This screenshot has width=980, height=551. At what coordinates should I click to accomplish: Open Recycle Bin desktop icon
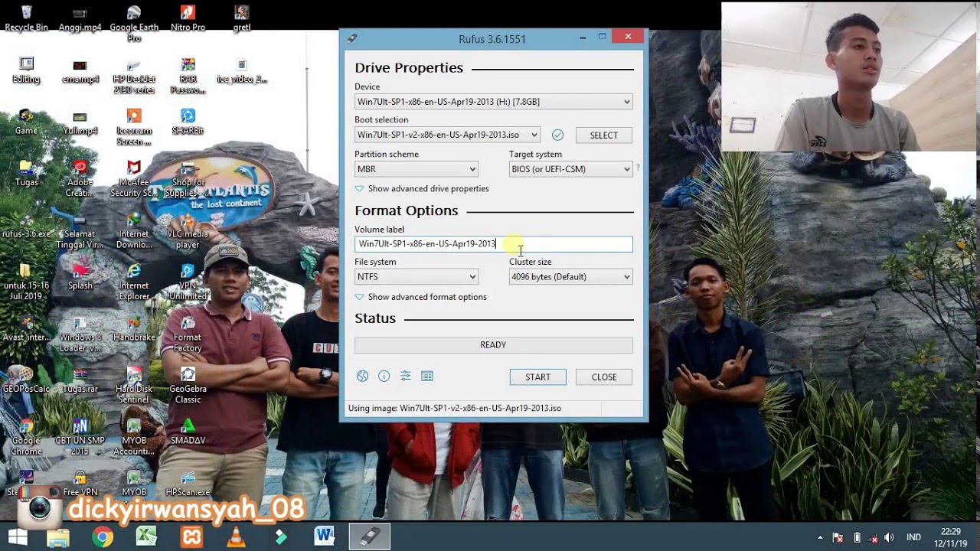27,18
